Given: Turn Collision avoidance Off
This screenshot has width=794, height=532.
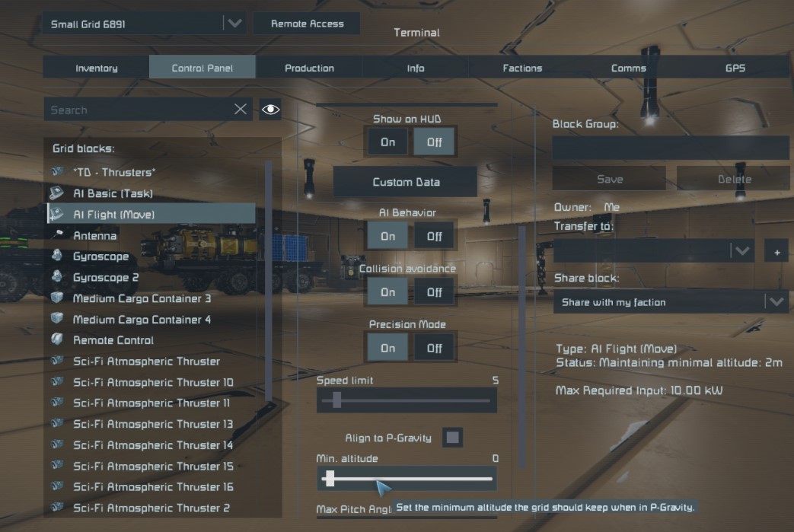Looking at the screenshot, I should (434, 292).
